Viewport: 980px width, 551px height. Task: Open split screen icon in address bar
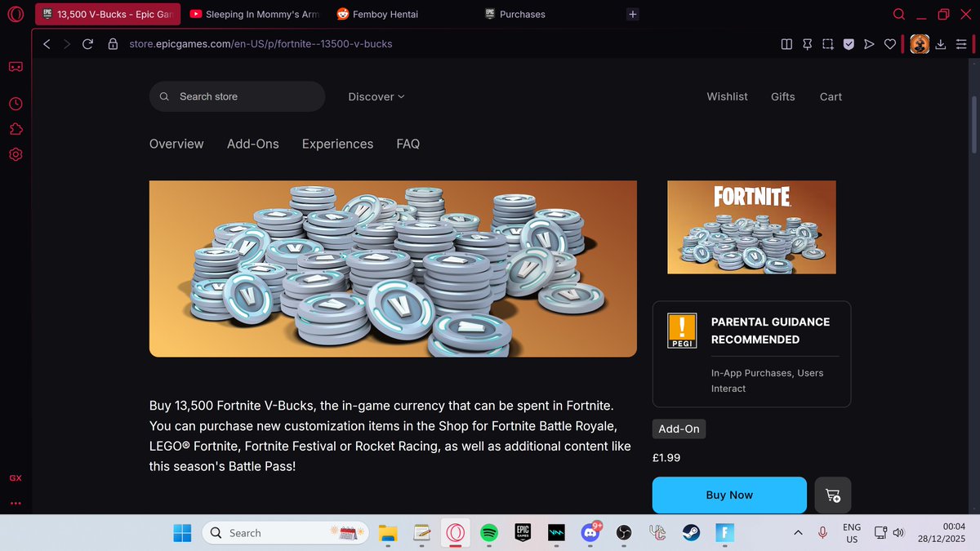pyautogui.click(x=786, y=44)
